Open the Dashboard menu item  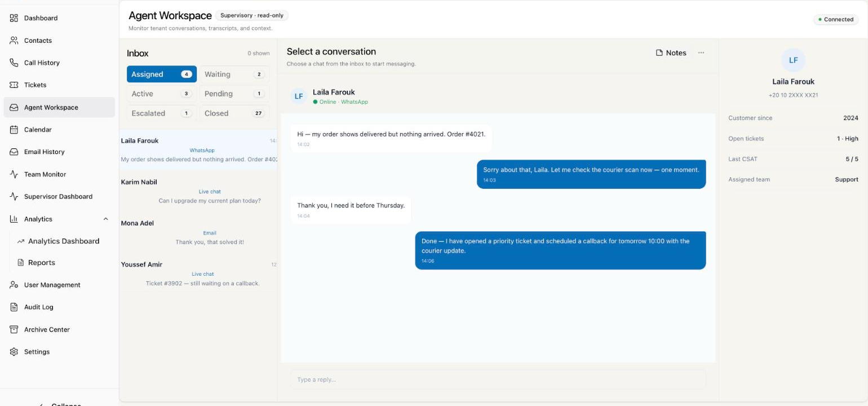(59, 18)
